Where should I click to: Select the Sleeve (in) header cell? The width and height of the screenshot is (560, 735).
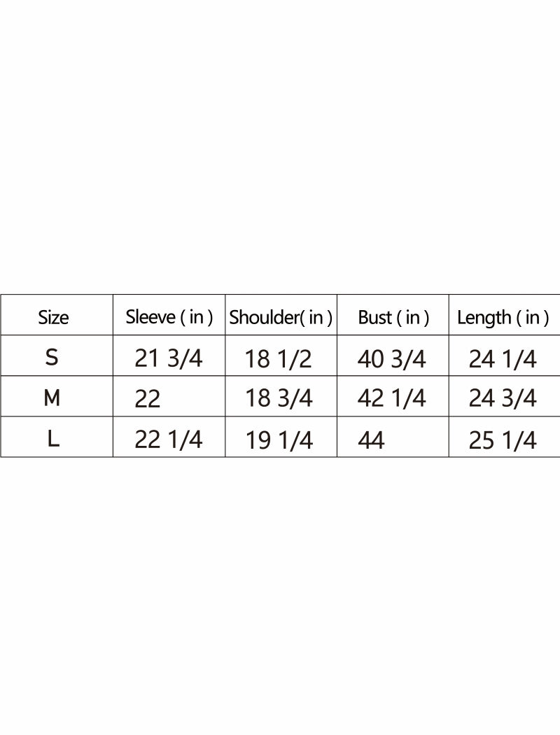click(169, 317)
